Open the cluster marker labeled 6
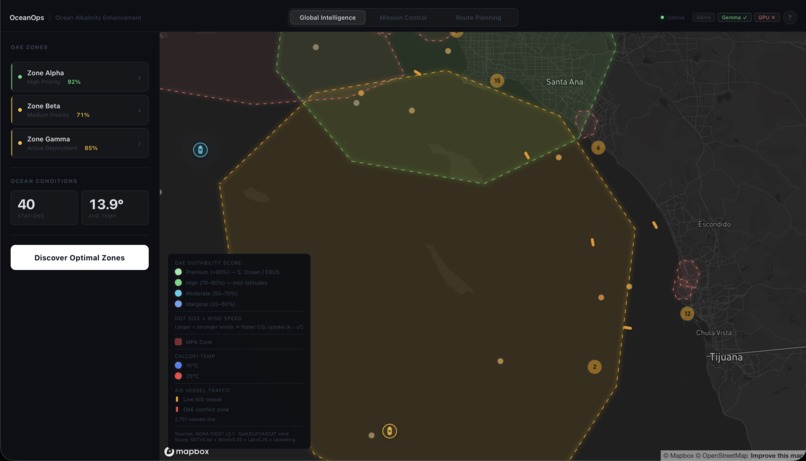806x461 pixels. 598,147
